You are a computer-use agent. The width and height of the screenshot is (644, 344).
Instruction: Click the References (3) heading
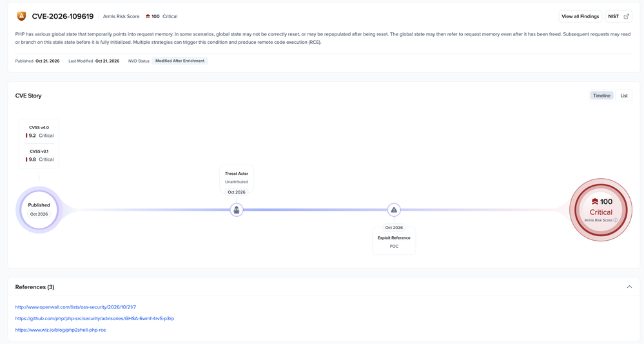[x=35, y=287]
